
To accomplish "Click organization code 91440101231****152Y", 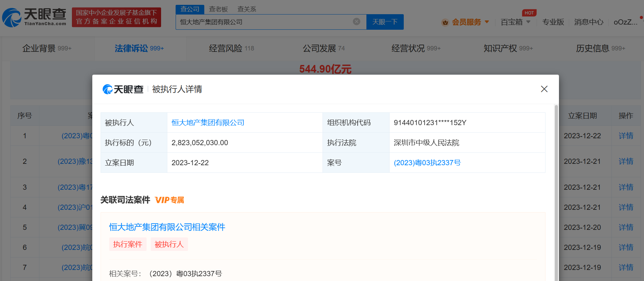I will (430, 123).
